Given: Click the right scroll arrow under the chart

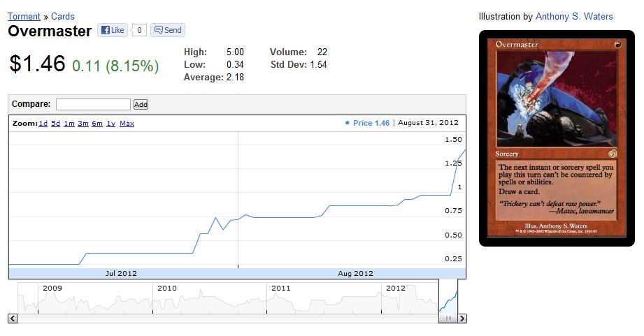Looking at the screenshot, I should (462, 319).
